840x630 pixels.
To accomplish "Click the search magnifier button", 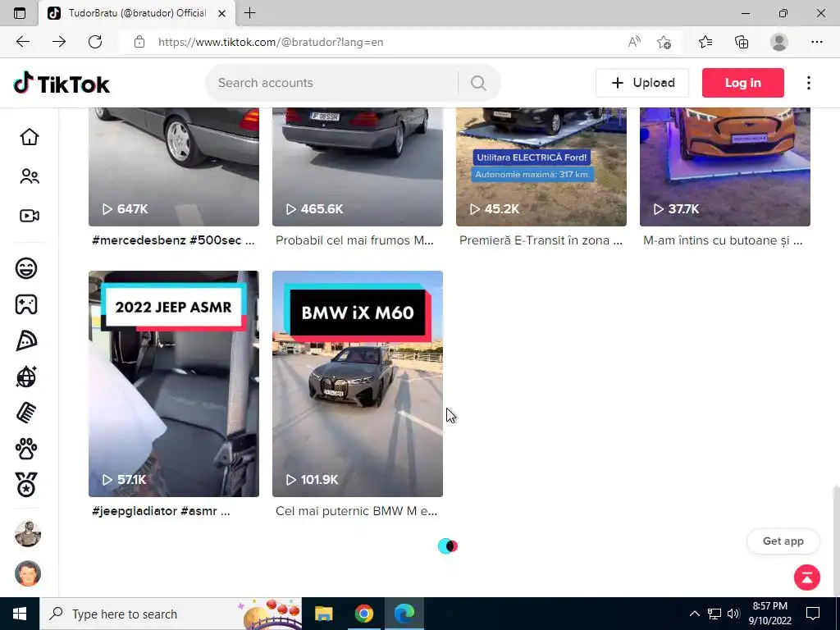I will (478, 83).
